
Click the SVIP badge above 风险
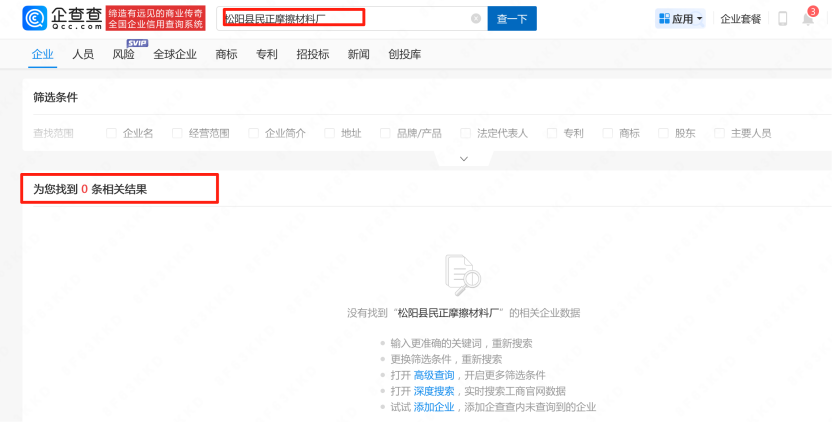coord(137,43)
